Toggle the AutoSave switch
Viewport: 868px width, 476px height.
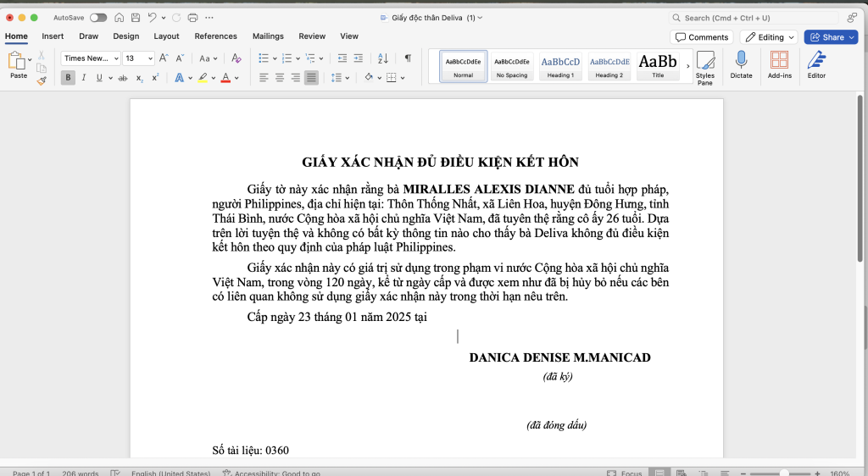(x=98, y=17)
